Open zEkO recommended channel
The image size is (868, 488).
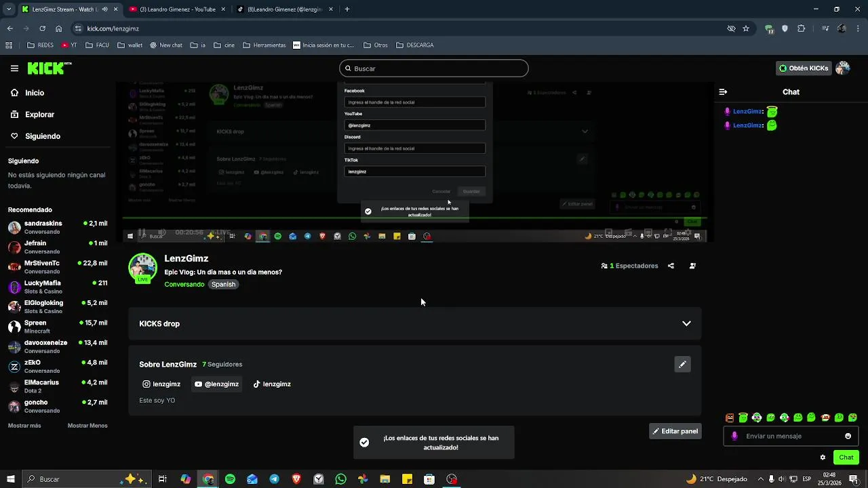tap(58, 366)
